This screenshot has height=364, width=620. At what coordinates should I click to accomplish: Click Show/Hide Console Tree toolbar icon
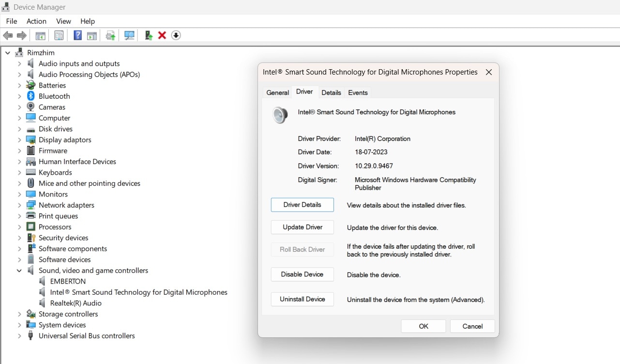tap(41, 35)
